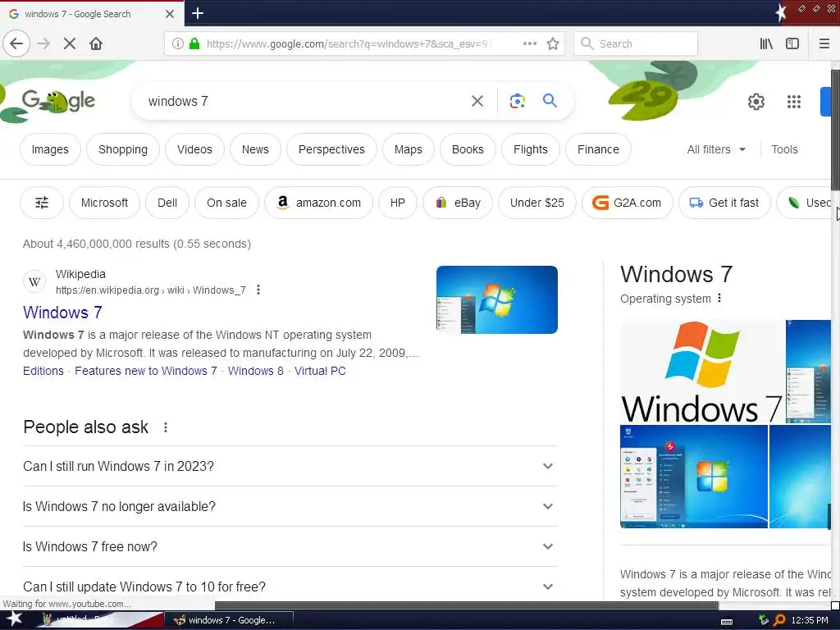Open the Windows 7 logo image in knowledge panel
Viewport: 840px width, 630px height.
click(702, 372)
